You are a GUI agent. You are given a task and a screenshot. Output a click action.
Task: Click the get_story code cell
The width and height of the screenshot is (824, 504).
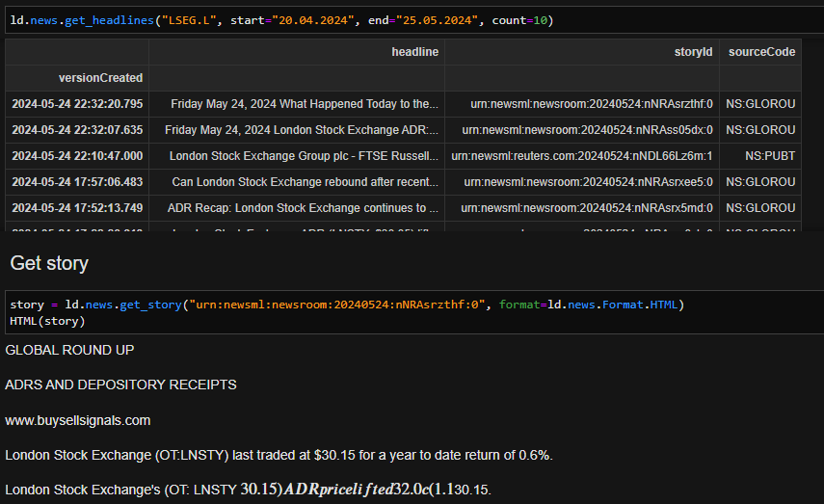414,312
